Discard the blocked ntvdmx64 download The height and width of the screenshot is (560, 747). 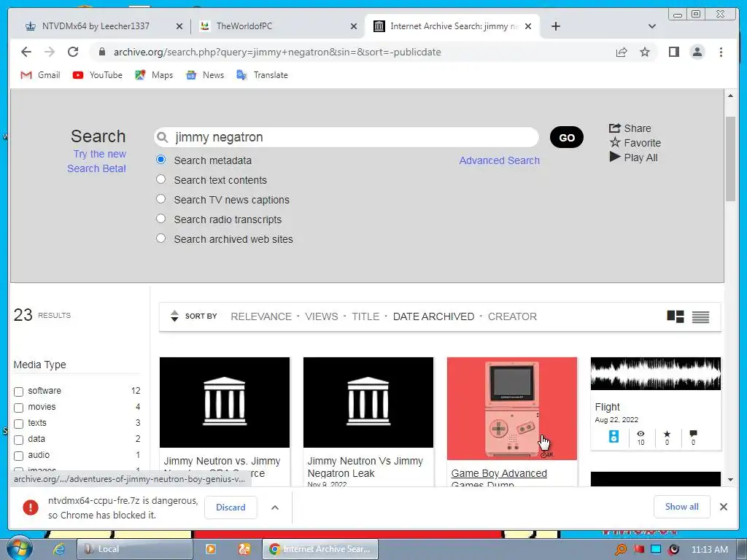pyautogui.click(x=231, y=507)
